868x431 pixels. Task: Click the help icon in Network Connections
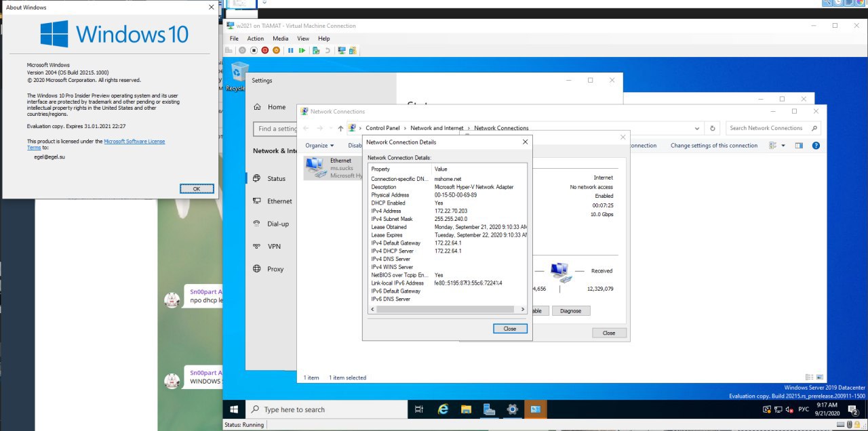point(816,145)
